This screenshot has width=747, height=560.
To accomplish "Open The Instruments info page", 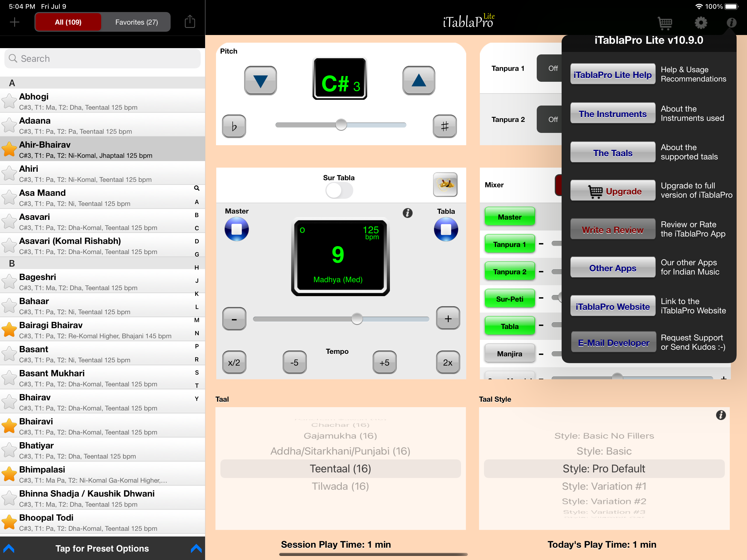I will tap(612, 114).
